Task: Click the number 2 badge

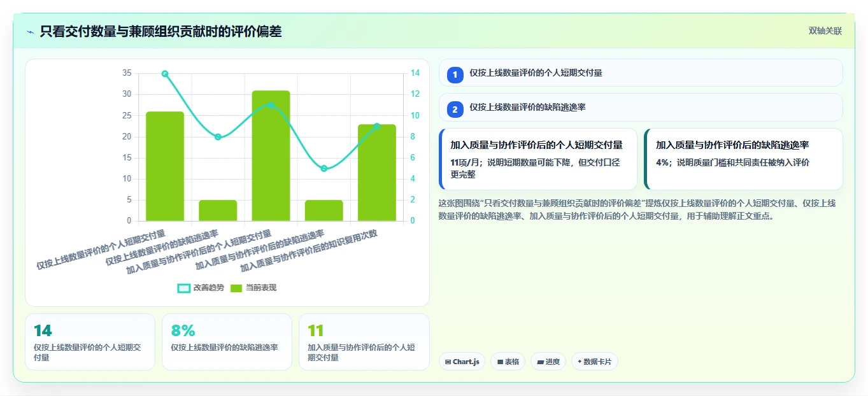Action: (x=455, y=110)
